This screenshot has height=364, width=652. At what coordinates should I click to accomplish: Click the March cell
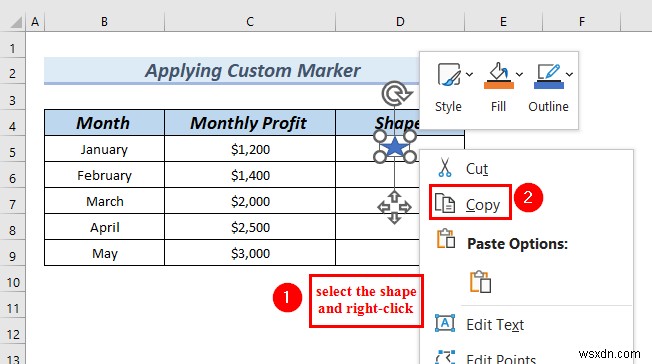(104, 201)
